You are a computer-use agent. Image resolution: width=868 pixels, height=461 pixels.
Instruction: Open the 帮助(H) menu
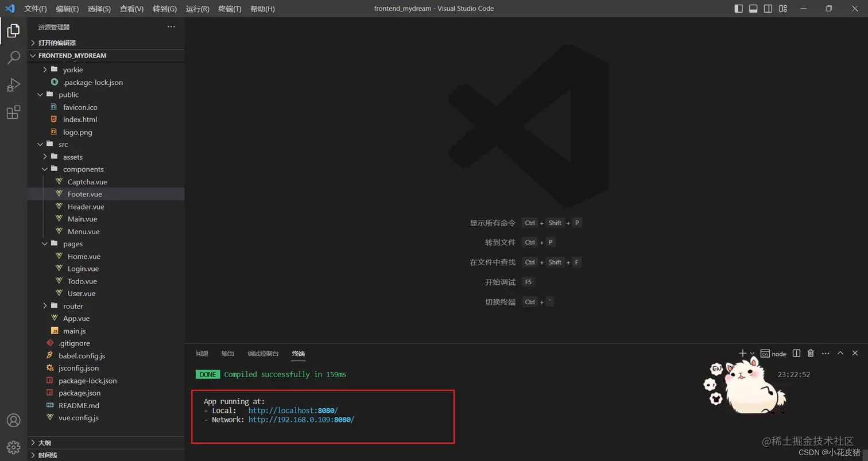tap(262, 9)
